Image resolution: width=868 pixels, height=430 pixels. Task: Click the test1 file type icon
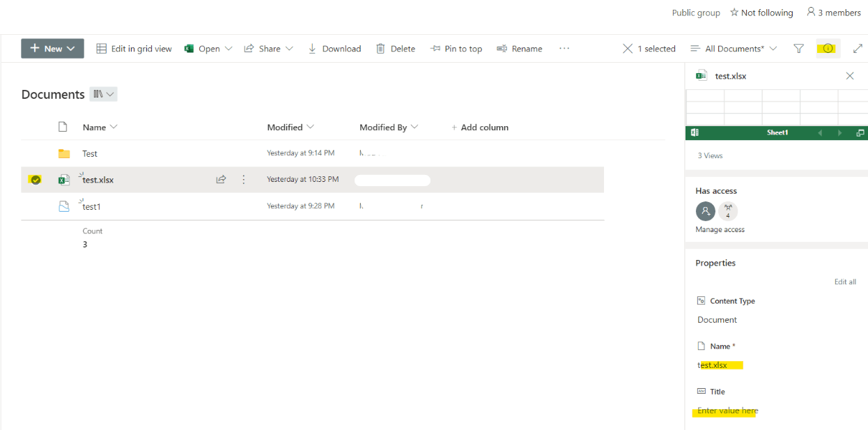point(64,206)
